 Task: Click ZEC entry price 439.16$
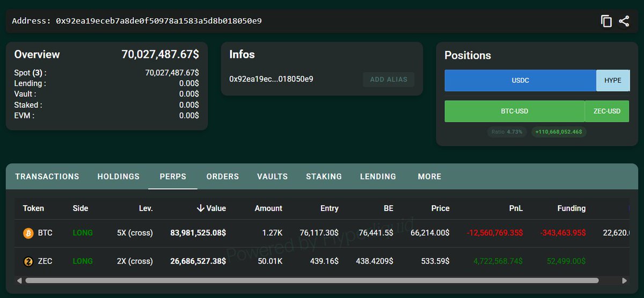tap(324, 262)
